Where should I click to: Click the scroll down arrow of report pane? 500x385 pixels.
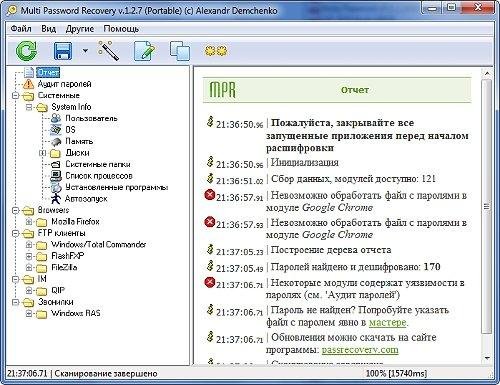tap(487, 358)
